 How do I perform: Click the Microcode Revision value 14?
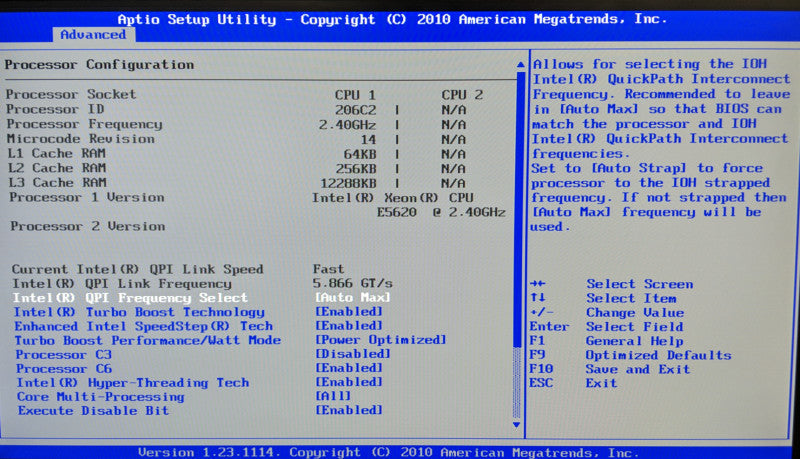tap(368, 139)
